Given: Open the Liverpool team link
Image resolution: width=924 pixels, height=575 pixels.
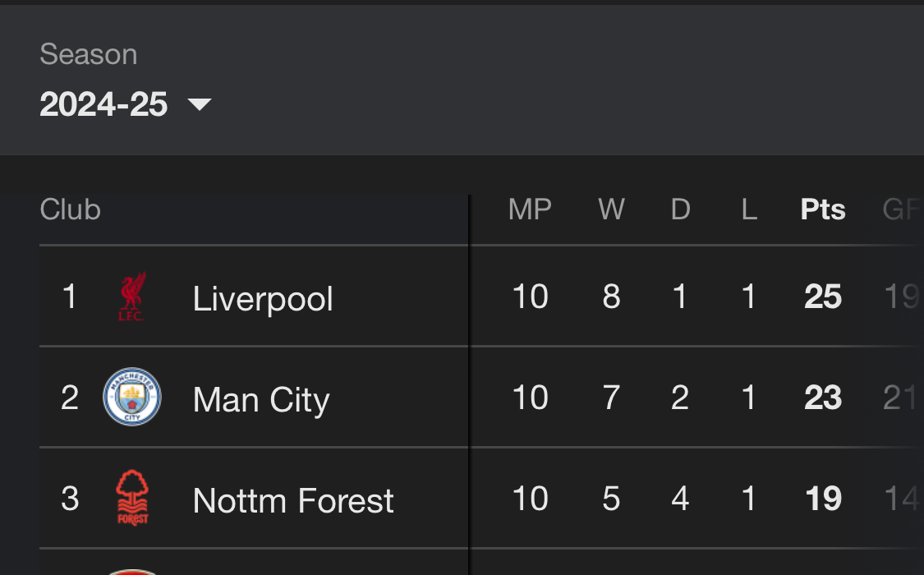Looking at the screenshot, I should pyautogui.click(x=263, y=298).
